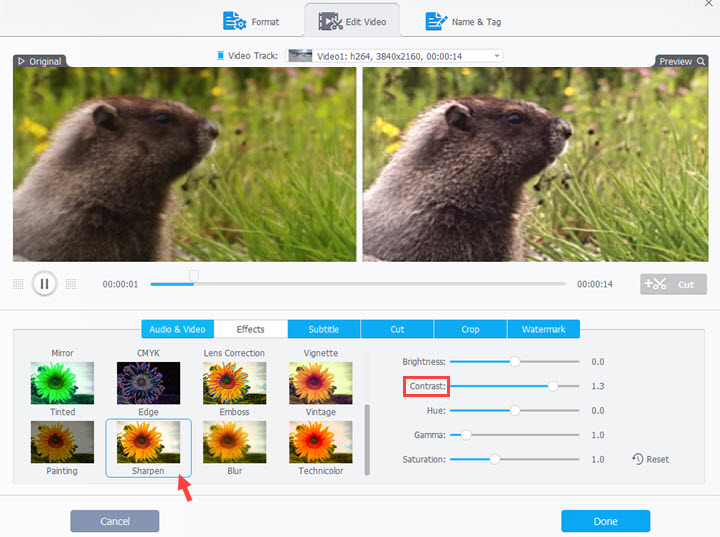Adjust the Brightness slider handle

pyautogui.click(x=515, y=362)
